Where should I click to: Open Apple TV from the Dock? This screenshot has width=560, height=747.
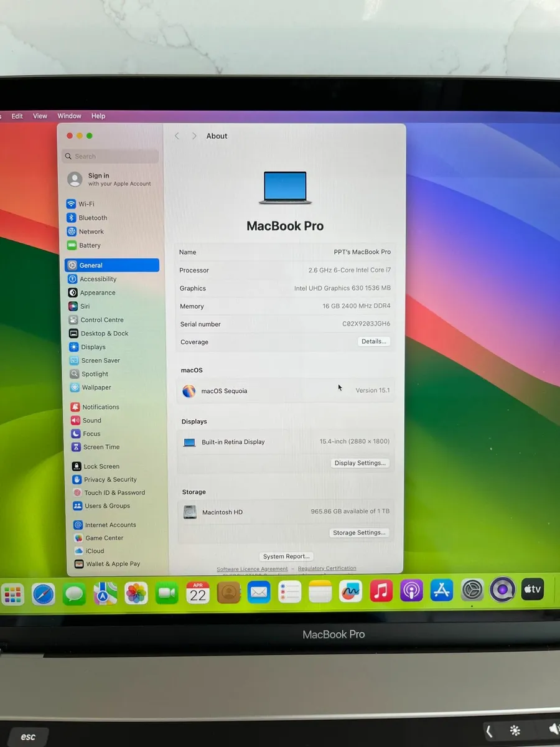[x=532, y=589]
